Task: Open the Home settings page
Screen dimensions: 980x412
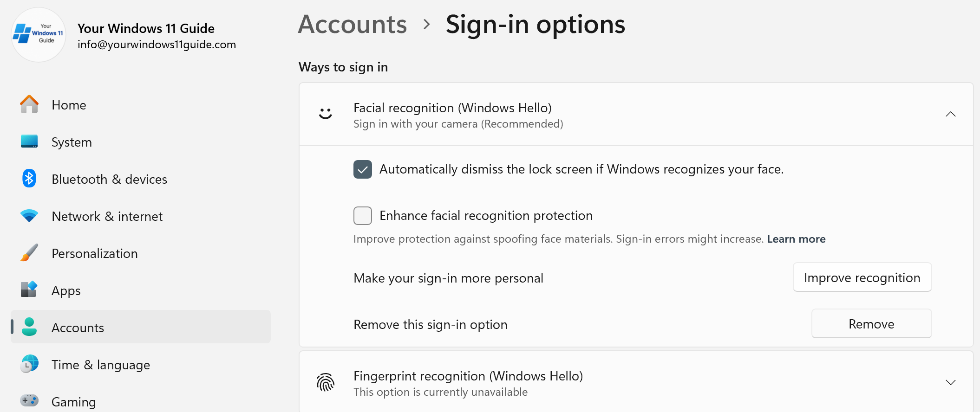Action: (69, 105)
